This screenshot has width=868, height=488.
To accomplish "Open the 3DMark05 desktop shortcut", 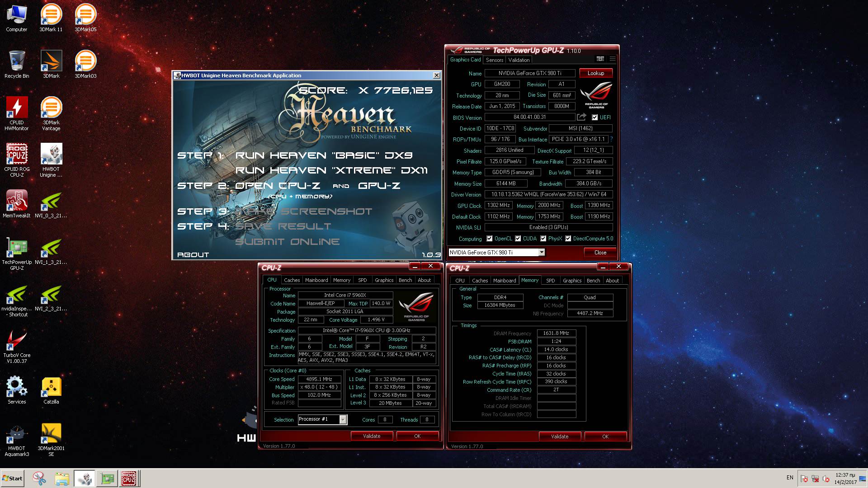I will pos(85,18).
